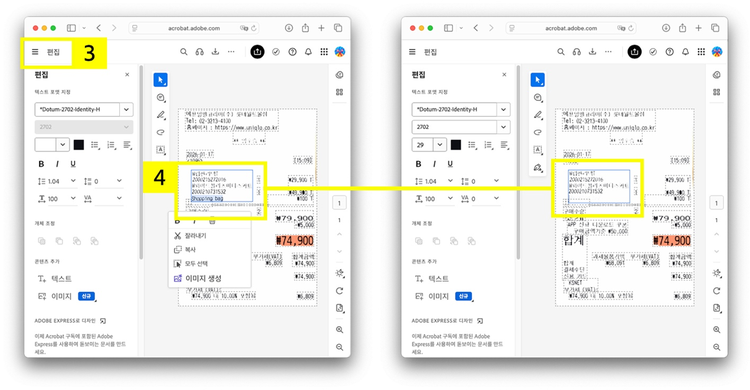This screenshot has height=390, width=750.
Task: Open black text color swatch, left window
Action: (x=79, y=145)
